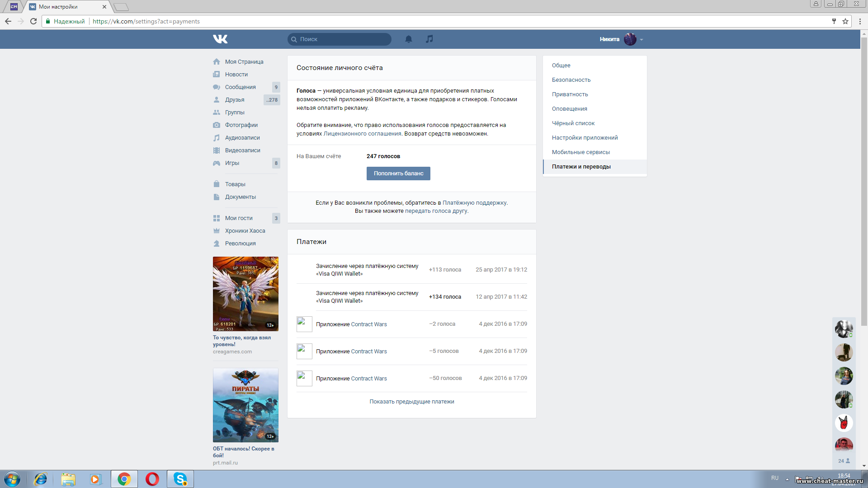Open Chrome's three-dot menu icon
Viewport: 868px width, 488px height.
[x=860, y=21]
